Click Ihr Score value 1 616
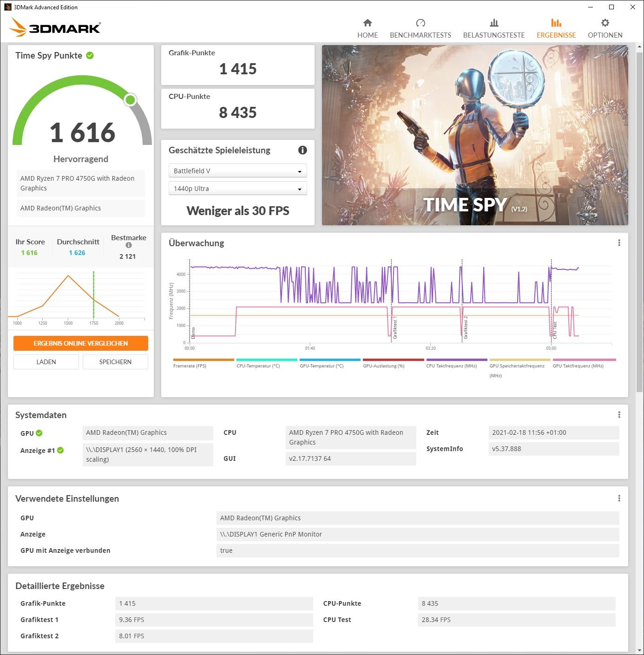Image resolution: width=644 pixels, height=655 pixels. coord(29,253)
